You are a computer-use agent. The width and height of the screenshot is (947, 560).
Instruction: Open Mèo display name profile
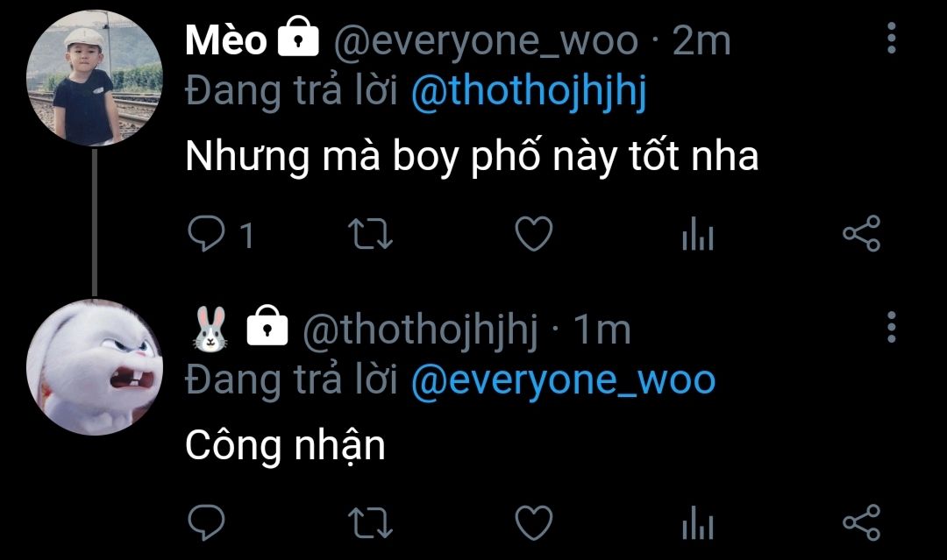pos(226,40)
